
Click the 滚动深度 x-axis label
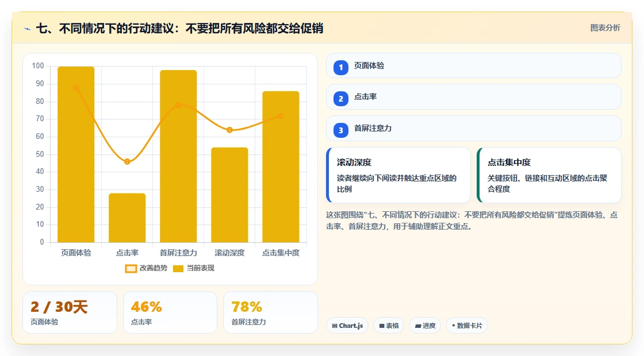(229, 253)
